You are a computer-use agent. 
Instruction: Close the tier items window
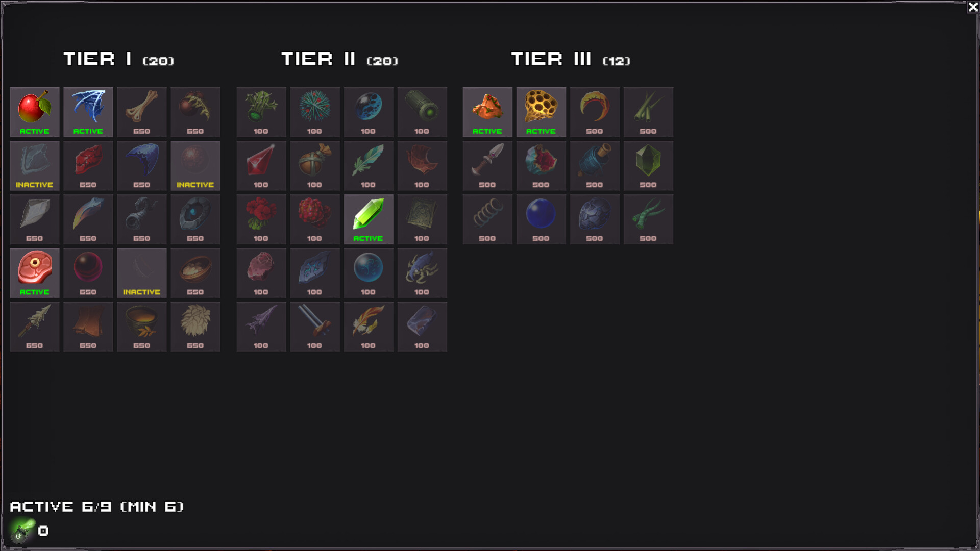(973, 7)
